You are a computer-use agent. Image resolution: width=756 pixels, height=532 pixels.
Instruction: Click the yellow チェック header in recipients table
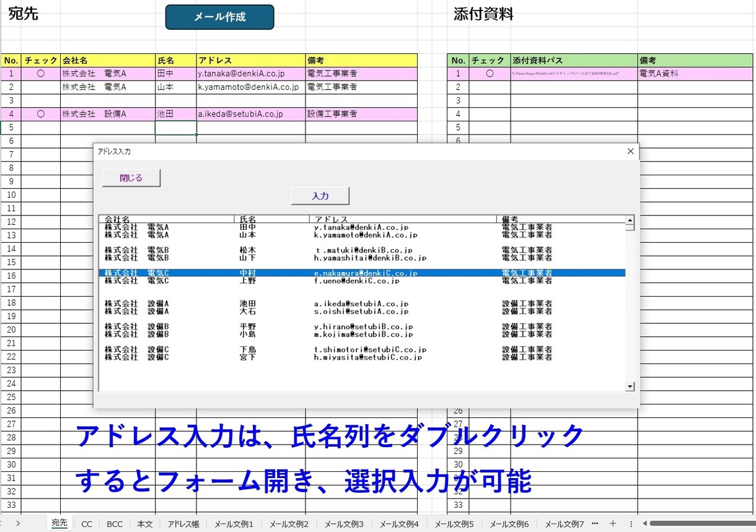point(41,60)
